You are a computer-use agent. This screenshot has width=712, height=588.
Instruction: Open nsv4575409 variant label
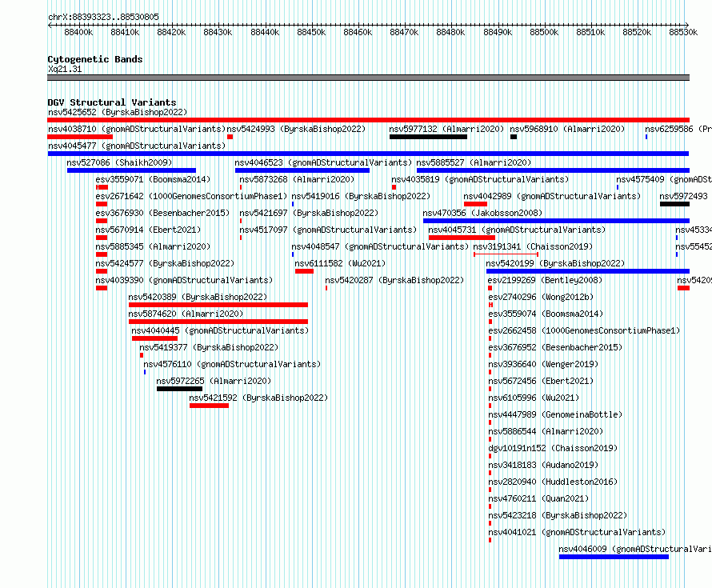click(x=663, y=179)
